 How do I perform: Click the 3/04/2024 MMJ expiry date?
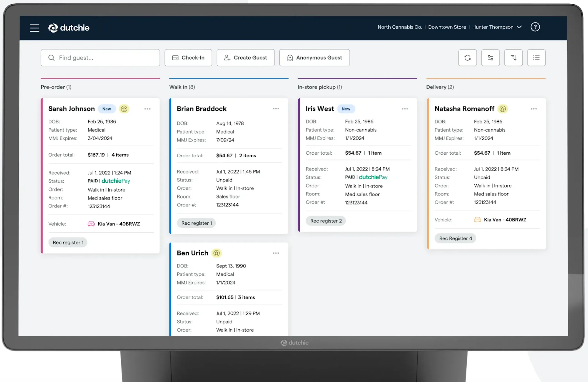click(100, 138)
